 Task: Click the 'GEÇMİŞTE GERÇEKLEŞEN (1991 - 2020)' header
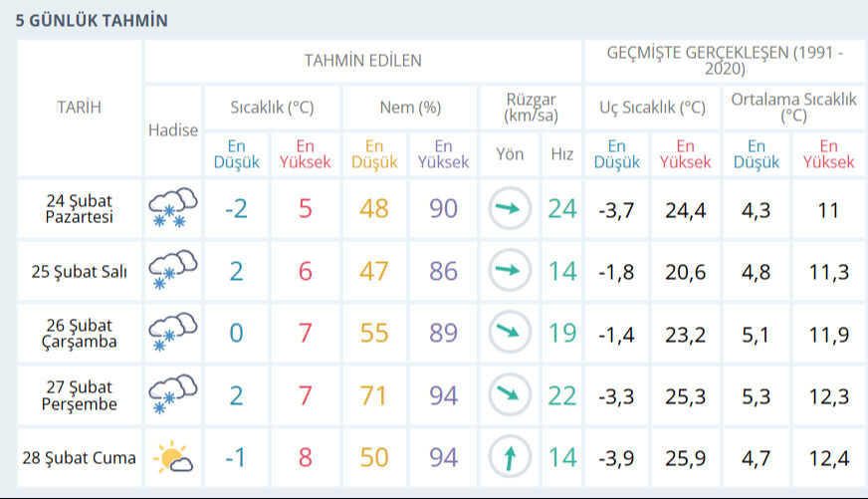(x=725, y=61)
